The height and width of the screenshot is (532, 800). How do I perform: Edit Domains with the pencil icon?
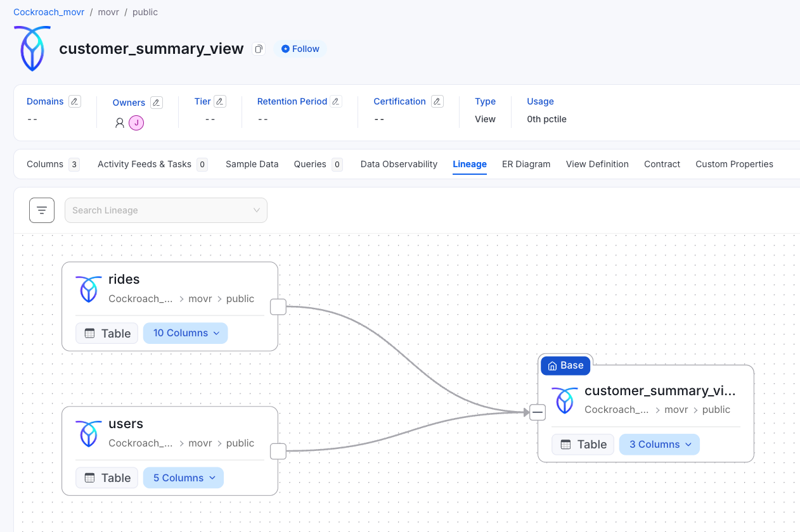[x=75, y=101]
